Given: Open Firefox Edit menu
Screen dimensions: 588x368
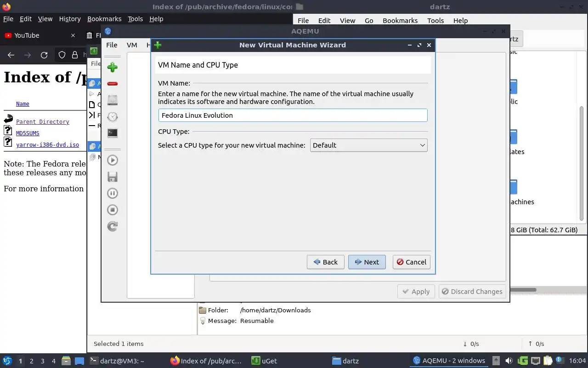Looking at the screenshot, I should 26,19.
